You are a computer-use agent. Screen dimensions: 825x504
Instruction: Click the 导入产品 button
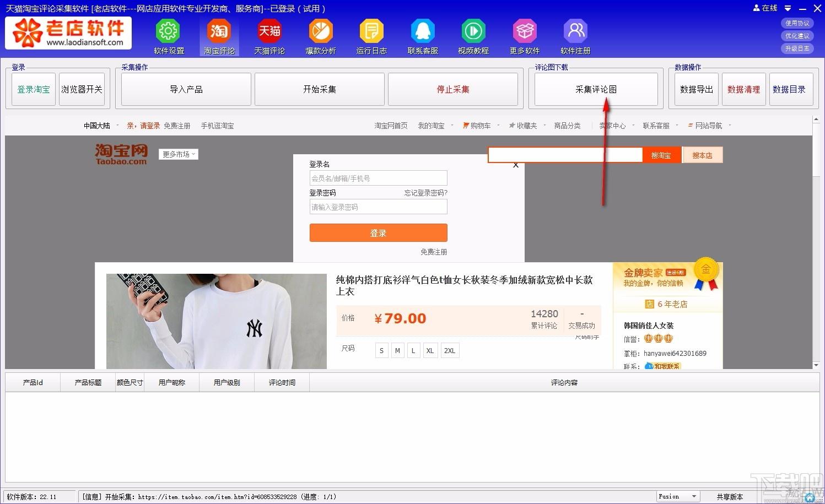[186, 89]
